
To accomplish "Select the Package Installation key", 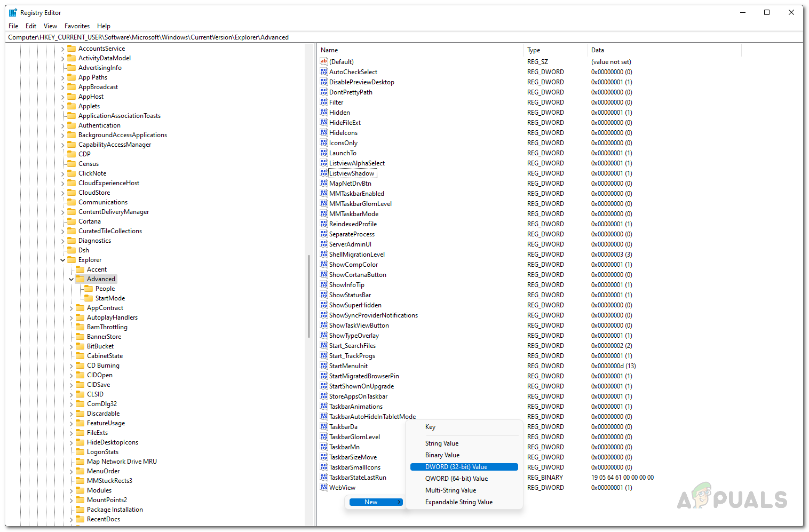I will pos(115,510).
